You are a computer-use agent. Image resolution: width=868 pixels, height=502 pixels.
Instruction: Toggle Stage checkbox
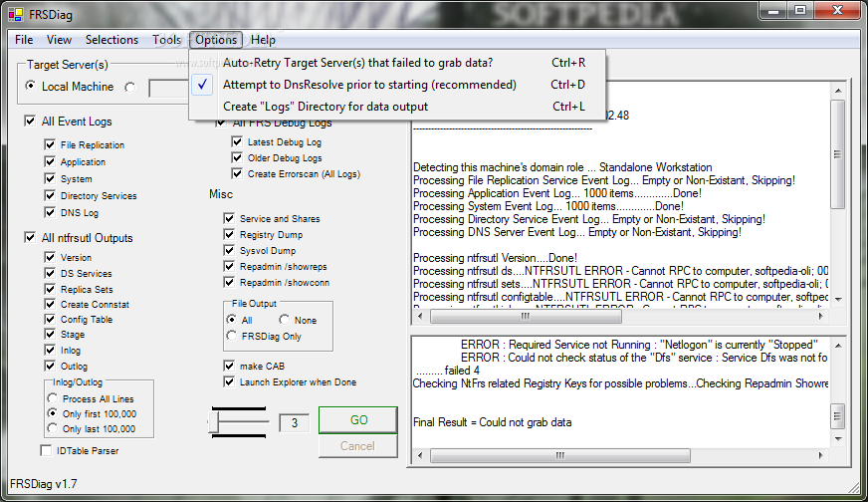[50, 334]
